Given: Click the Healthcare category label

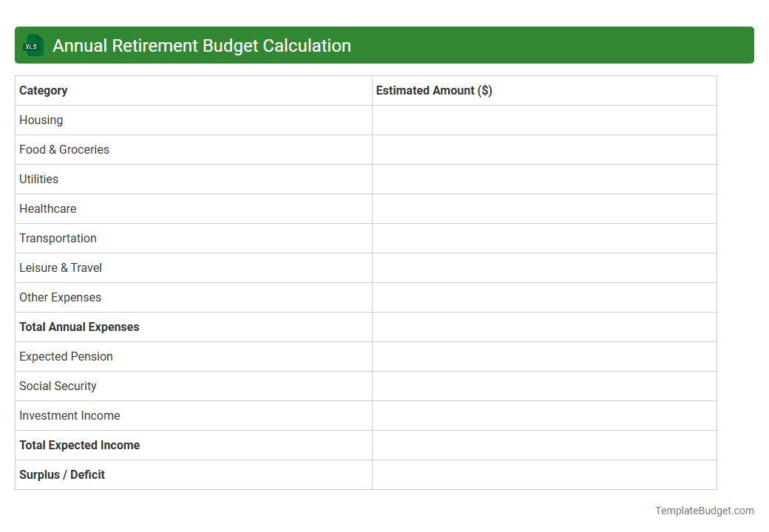Looking at the screenshot, I should click(47, 208).
